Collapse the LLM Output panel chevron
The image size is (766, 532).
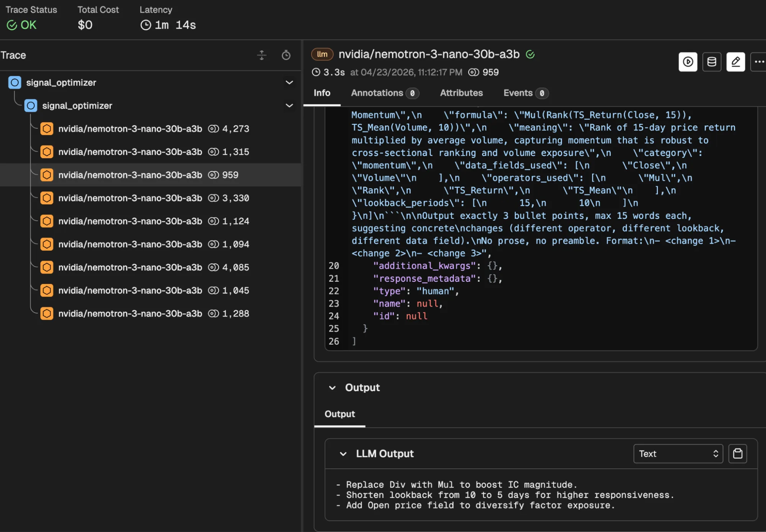pyautogui.click(x=343, y=454)
